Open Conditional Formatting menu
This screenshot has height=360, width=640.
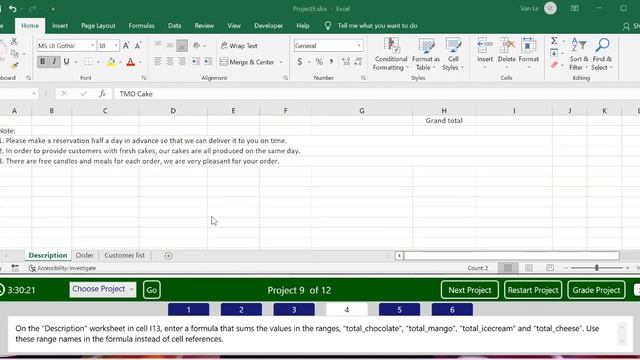[x=391, y=54]
